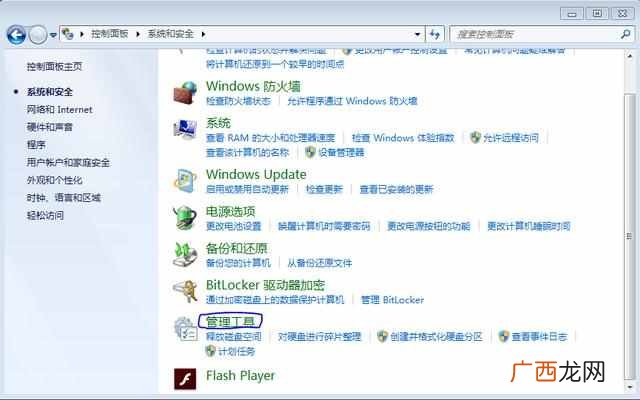Open 用户帐户和家庭安全 in sidebar

coord(68,162)
